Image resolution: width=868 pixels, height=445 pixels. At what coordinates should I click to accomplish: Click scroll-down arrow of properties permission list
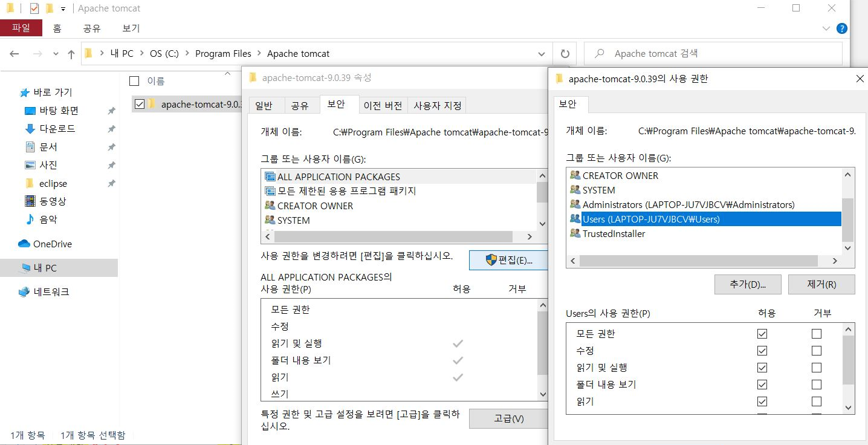542,394
